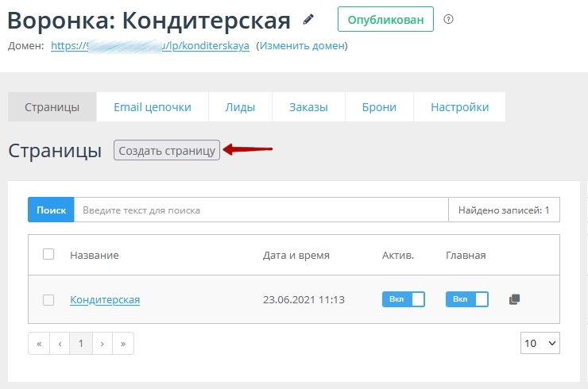Go to next page arrow

click(102, 344)
